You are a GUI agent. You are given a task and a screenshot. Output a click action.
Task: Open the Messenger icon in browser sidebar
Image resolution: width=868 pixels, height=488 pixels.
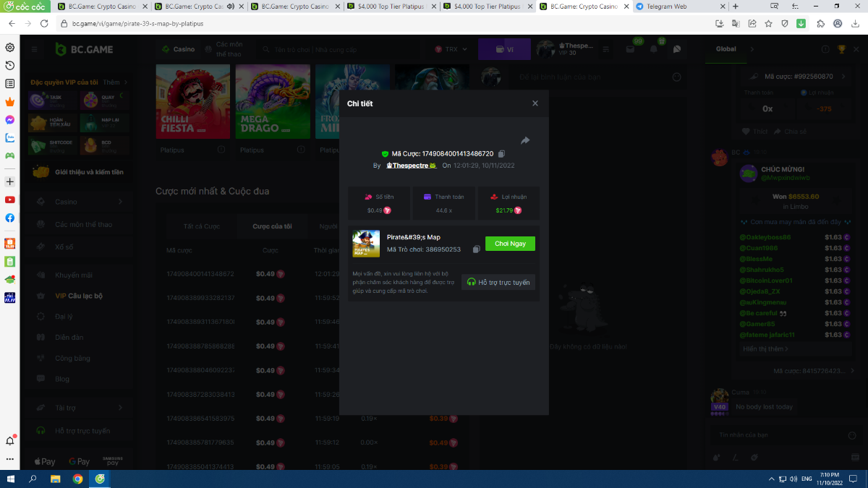coord(10,119)
